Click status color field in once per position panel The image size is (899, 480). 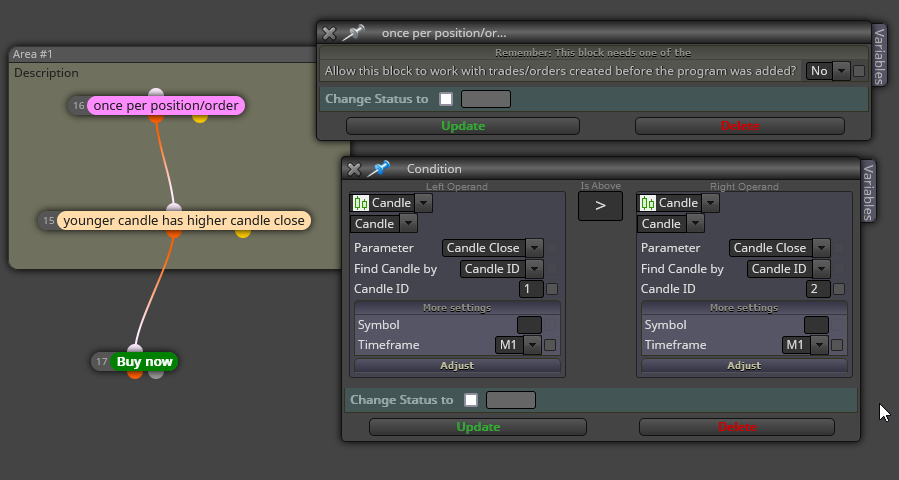(486, 99)
